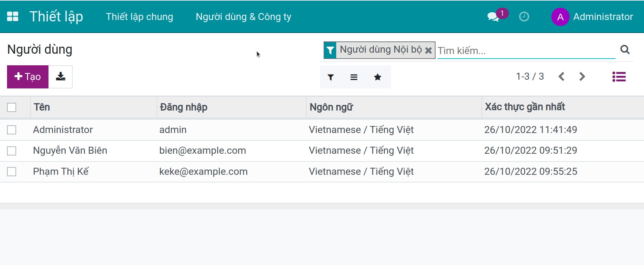
Task: Open the apps grid home menu
Action: [13, 16]
